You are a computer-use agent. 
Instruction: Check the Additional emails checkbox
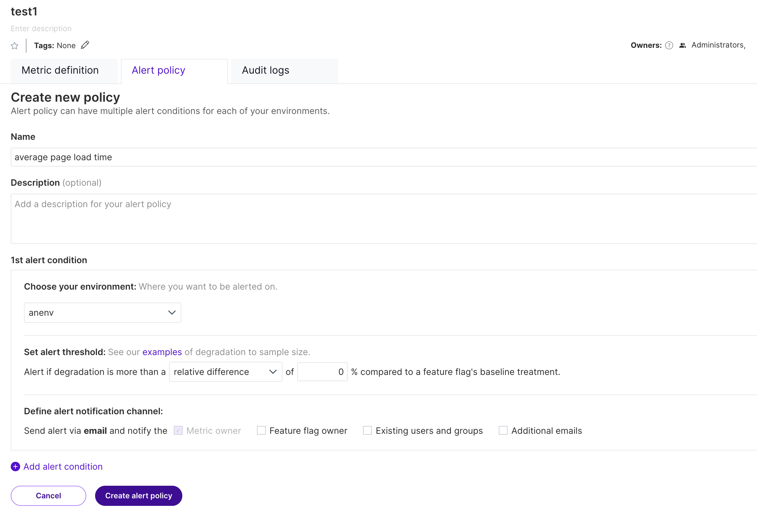503,430
